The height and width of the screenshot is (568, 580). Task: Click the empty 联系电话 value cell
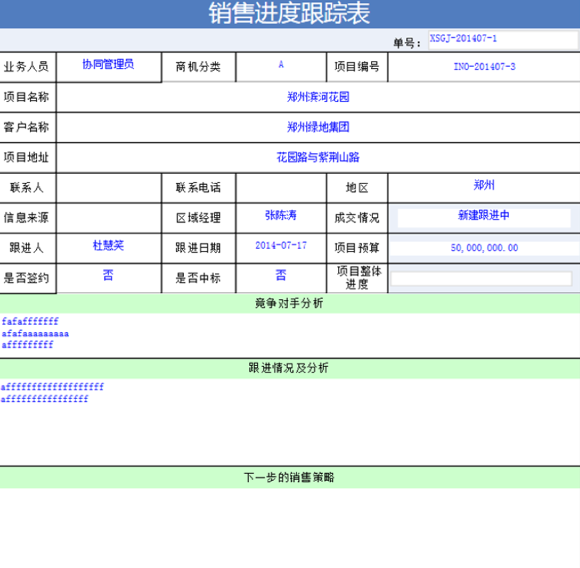(281, 188)
